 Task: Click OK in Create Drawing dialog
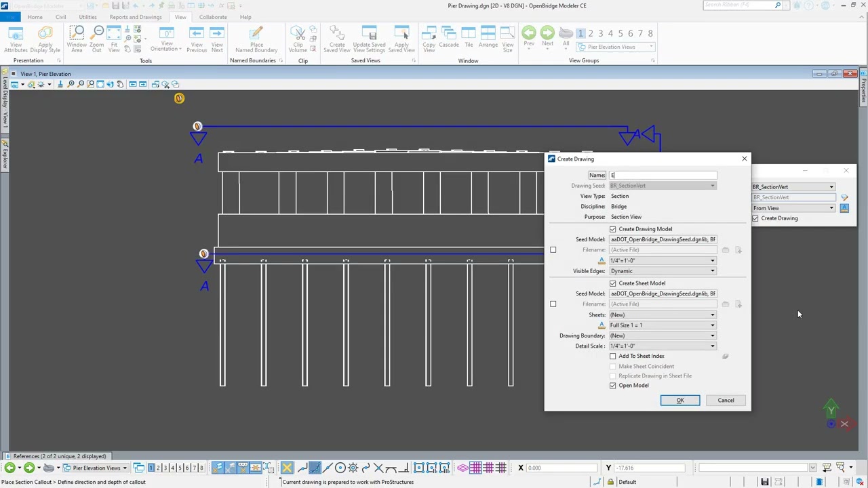tap(680, 400)
